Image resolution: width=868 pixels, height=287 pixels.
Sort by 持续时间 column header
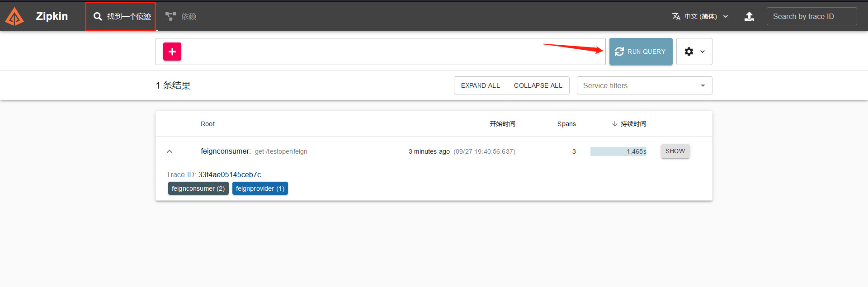tap(629, 124)
